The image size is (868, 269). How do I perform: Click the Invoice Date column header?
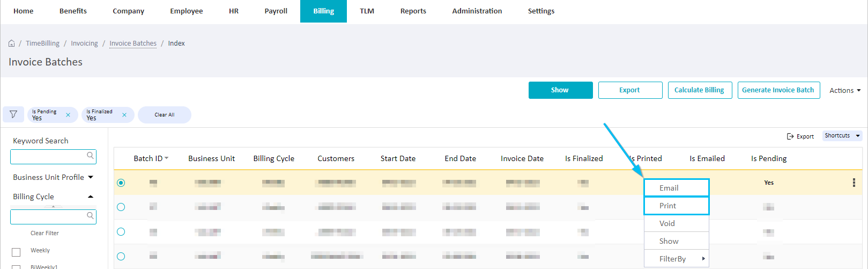pyautogui.click(x=522, y=158)
